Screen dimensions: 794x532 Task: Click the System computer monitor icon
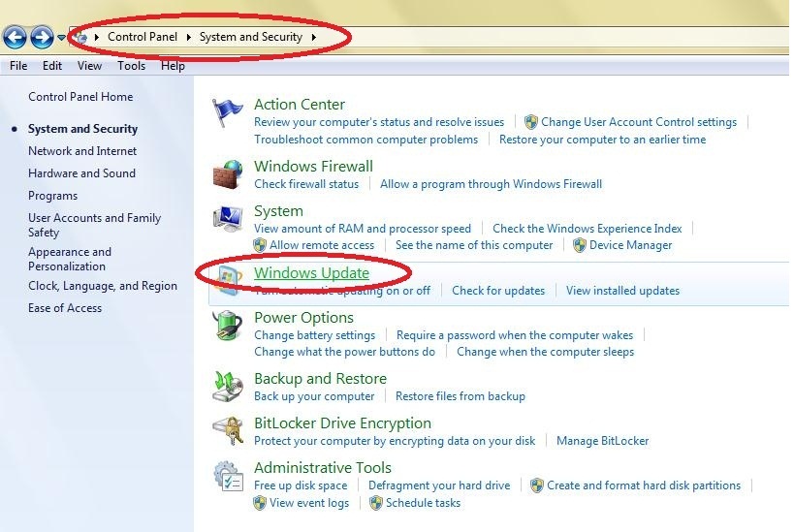coord(228,219)
